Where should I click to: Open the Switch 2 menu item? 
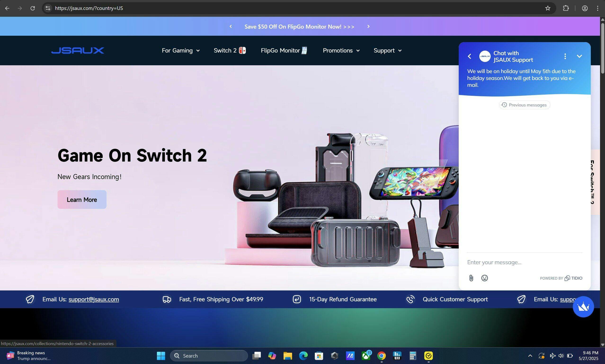coord(230,51)
